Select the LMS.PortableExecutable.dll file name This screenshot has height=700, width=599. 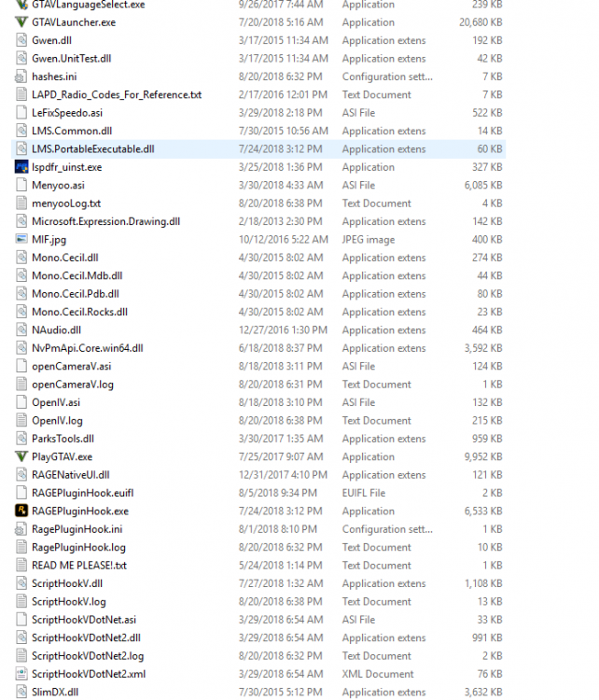93,148
